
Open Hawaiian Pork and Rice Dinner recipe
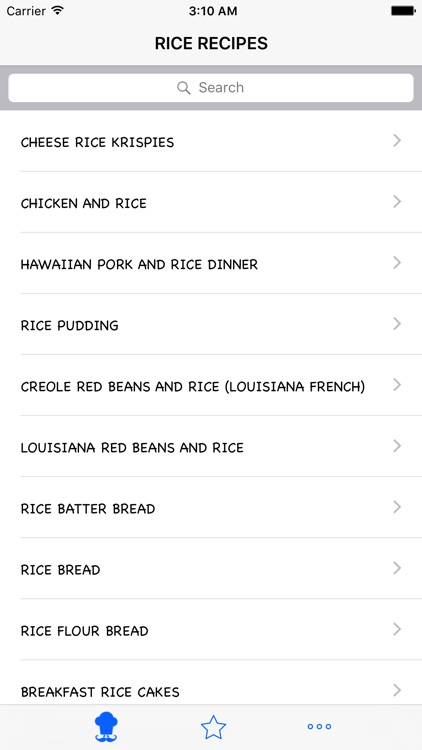211,263
